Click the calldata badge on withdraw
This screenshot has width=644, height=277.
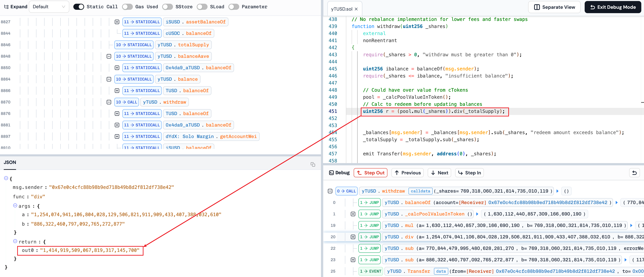[420, 191]
